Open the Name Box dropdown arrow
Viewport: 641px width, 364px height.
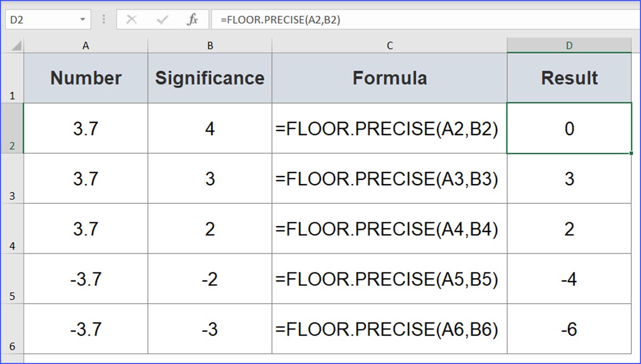tap(83, 20)
